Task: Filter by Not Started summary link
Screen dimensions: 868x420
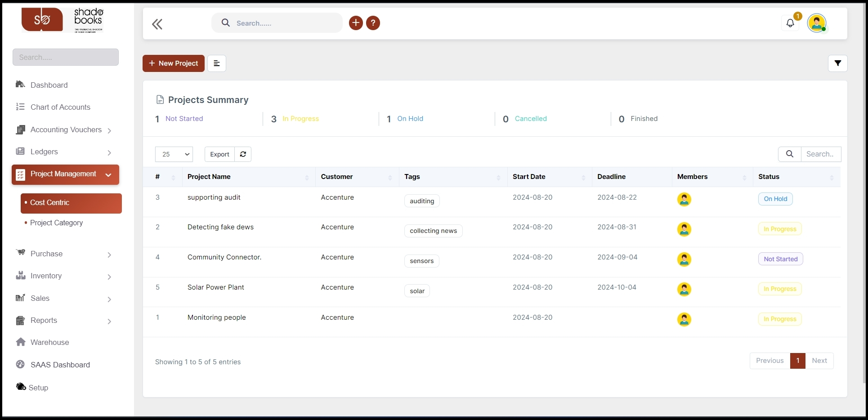Action: [184, 119]
